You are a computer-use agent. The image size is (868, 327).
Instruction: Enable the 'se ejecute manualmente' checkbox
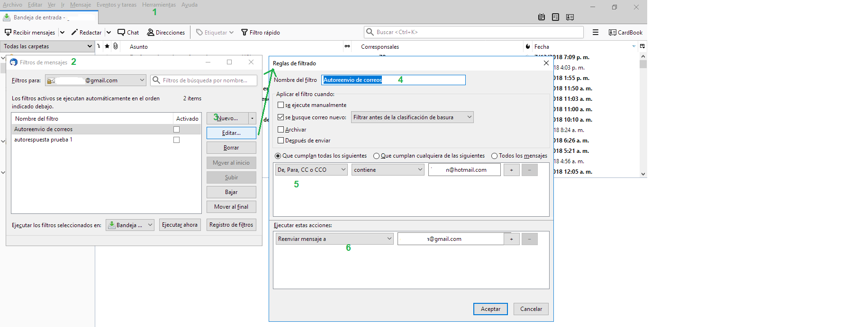(x=281, y=105)
